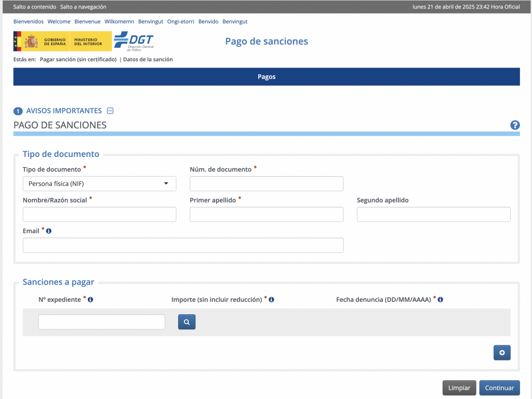Click info icon beside Nº expediente

(x=90, y=300)
